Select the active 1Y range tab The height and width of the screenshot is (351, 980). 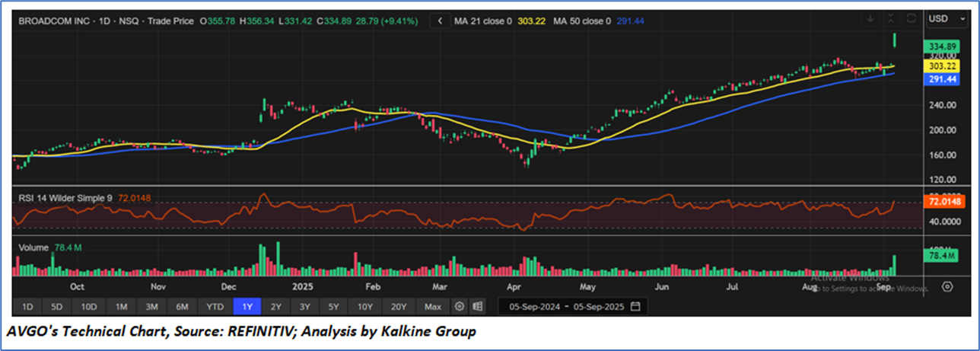(247, 306)
